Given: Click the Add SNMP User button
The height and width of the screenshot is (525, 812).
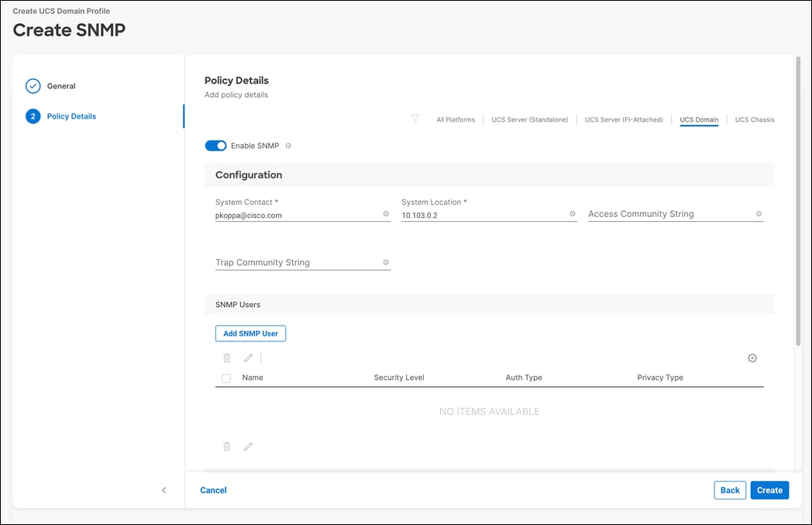Looking at the screenshot, I should (250, 333).
